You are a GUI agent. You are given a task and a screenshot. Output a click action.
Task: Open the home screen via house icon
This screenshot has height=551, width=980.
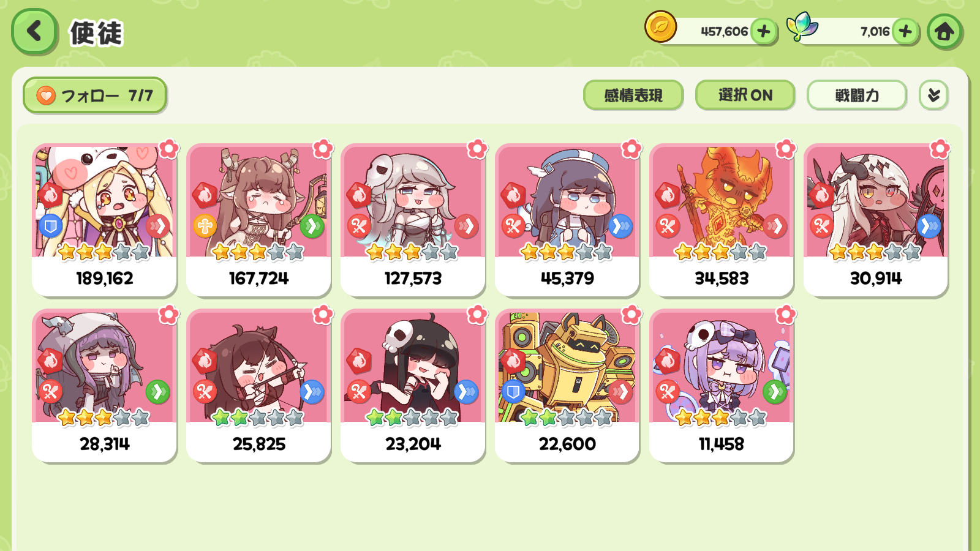click(x=944, y=31)
